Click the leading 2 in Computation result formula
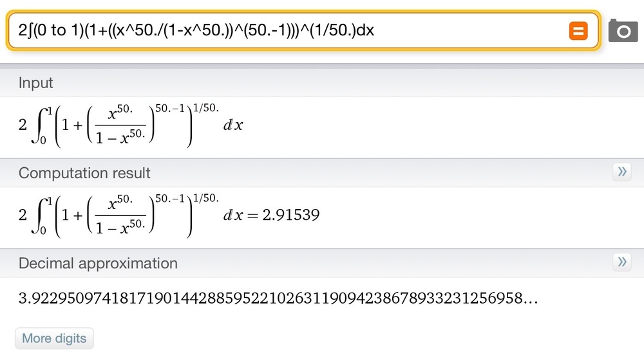The image size is (644, 355). coord(23,215)
